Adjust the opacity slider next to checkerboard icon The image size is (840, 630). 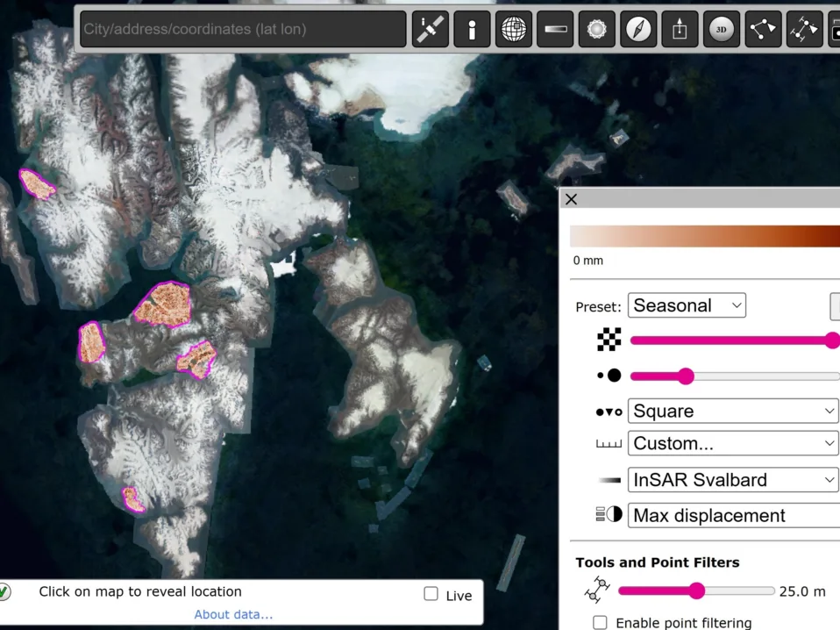[x=735, y=340]
